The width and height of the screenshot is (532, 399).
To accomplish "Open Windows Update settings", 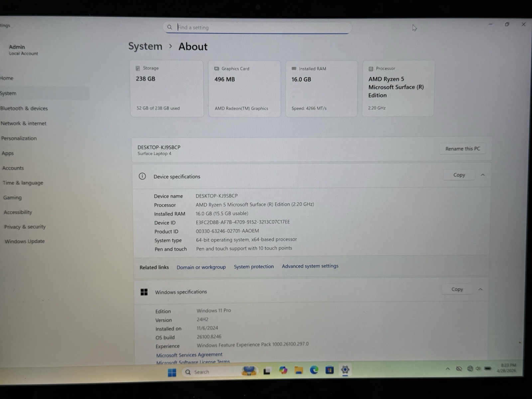I will (25, 241).
